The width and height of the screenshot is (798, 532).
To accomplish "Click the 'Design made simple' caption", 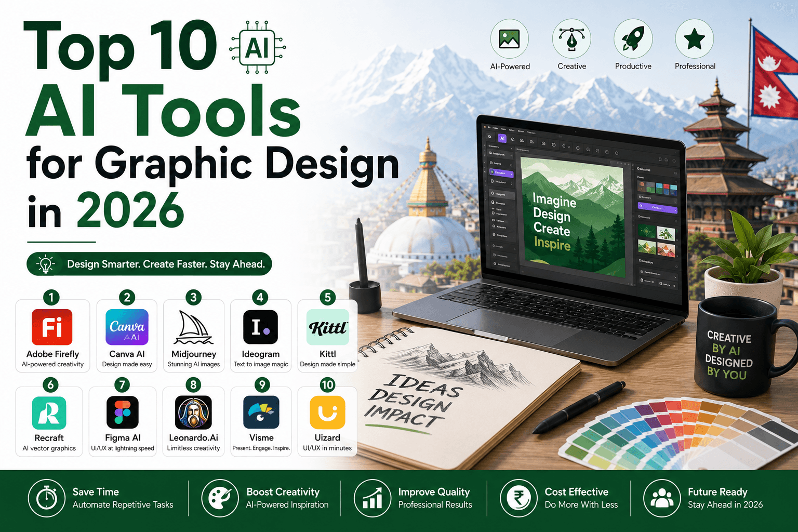I will point(328,364).
